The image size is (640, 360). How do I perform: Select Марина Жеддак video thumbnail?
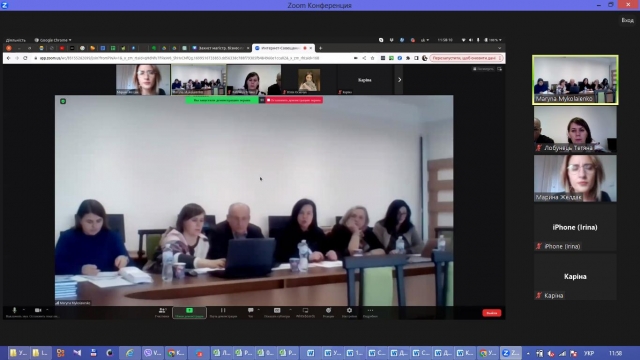(575, 178)
